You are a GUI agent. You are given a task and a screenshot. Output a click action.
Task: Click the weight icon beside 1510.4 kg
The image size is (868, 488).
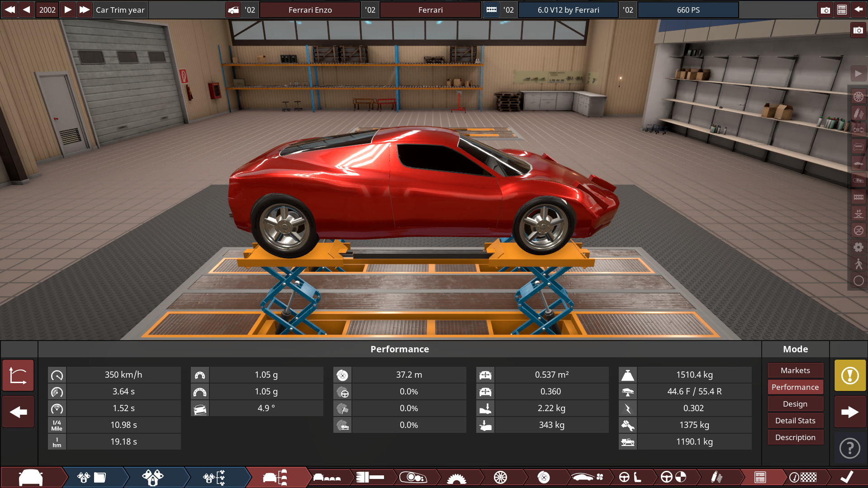point(628,375)
